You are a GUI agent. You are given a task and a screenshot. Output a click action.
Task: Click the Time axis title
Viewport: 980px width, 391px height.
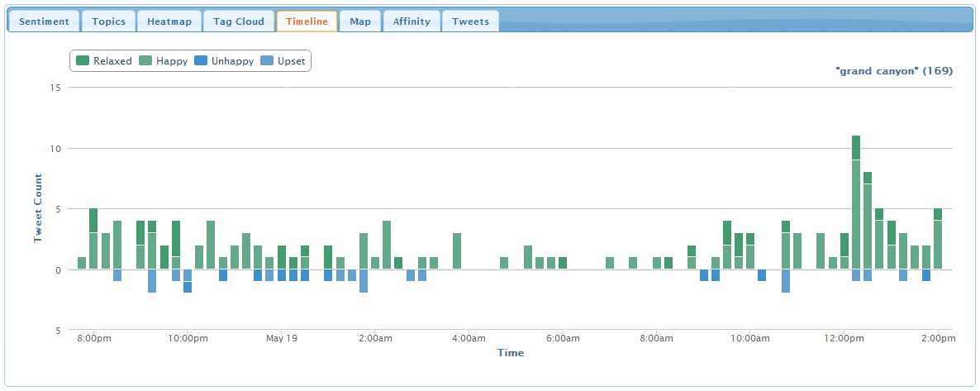(511, 353)
